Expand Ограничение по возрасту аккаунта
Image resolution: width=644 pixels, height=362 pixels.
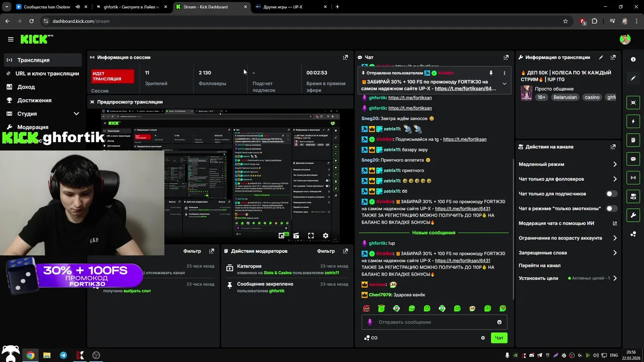click(615, 238)
